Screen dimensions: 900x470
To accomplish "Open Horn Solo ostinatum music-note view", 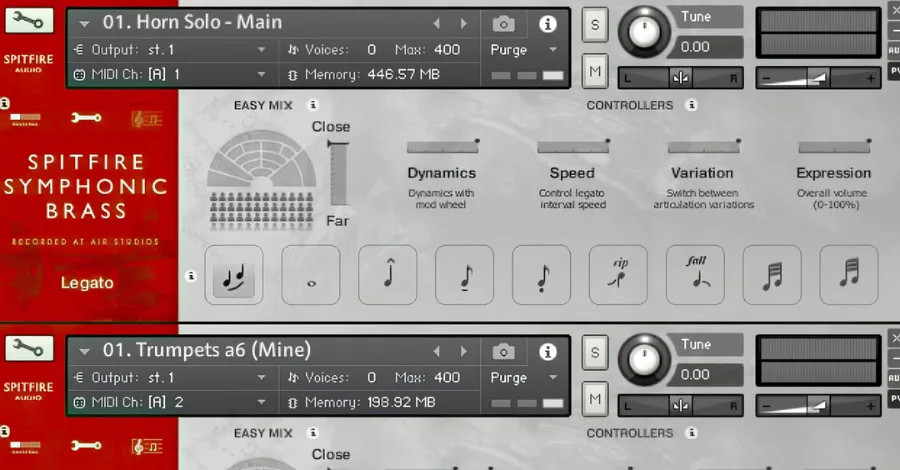I will pos(147,119).
